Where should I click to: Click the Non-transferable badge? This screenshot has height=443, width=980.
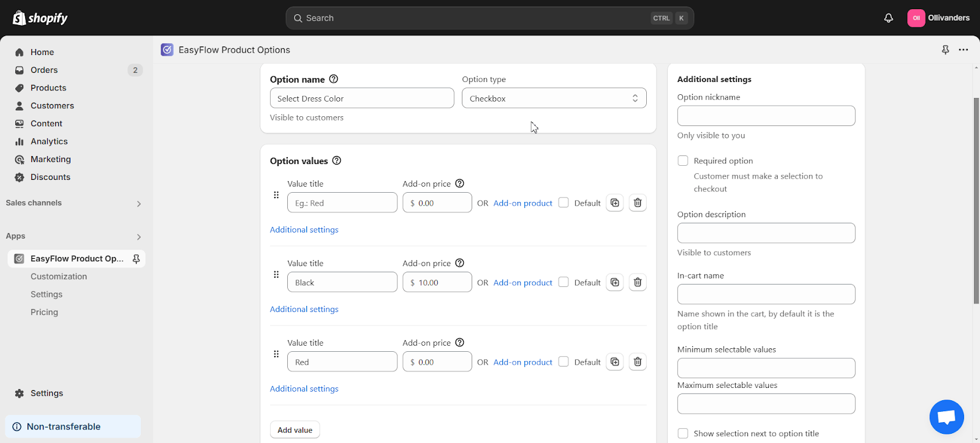[73, 426]
